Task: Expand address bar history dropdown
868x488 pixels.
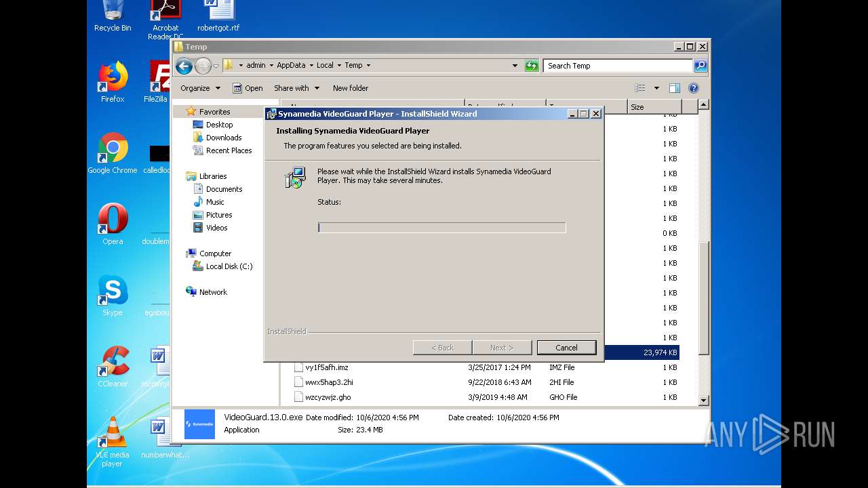Action: click(515, 66)
